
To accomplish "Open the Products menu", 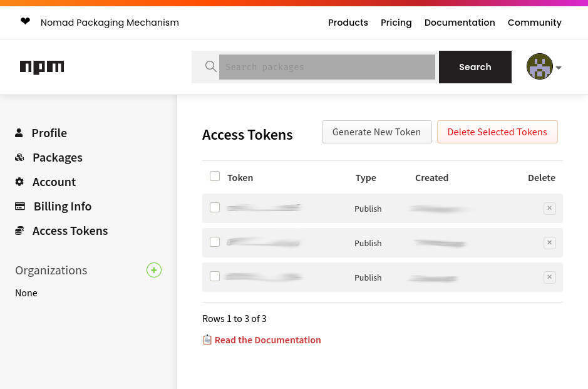I will click(x=348, y=23).
